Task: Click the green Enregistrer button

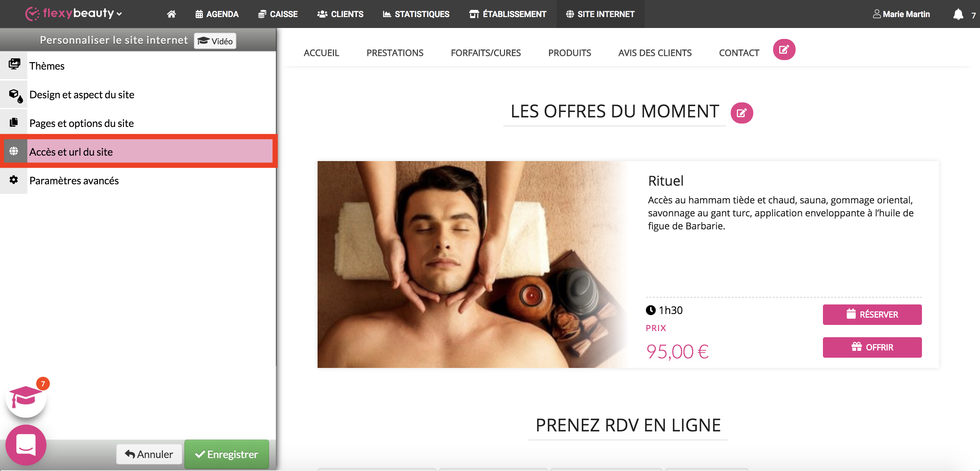Action: click(226, 454)
